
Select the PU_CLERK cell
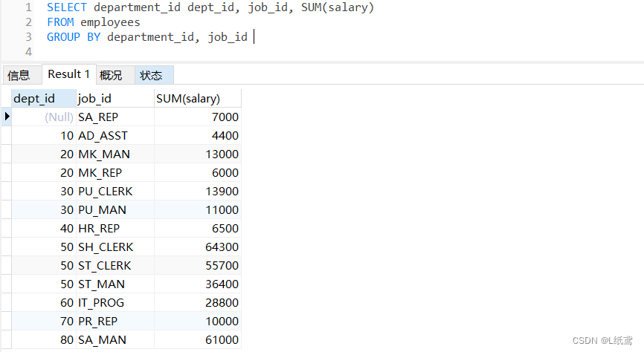pos(115,191)
